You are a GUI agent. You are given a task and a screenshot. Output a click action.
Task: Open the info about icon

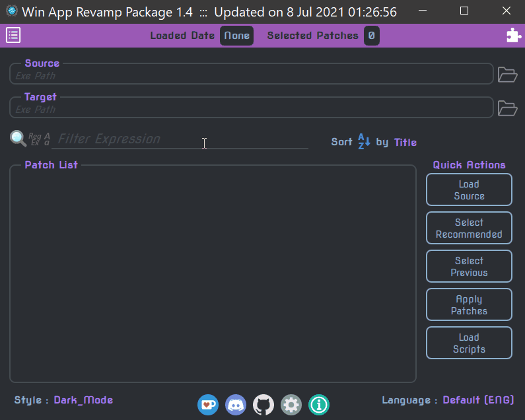(x=319, y=405)
